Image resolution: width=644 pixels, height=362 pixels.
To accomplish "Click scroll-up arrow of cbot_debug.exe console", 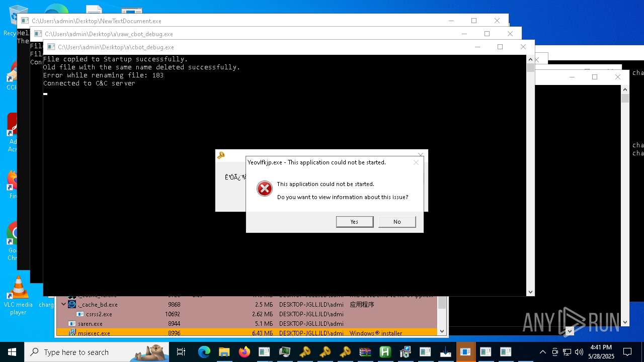I will point(530,59).
